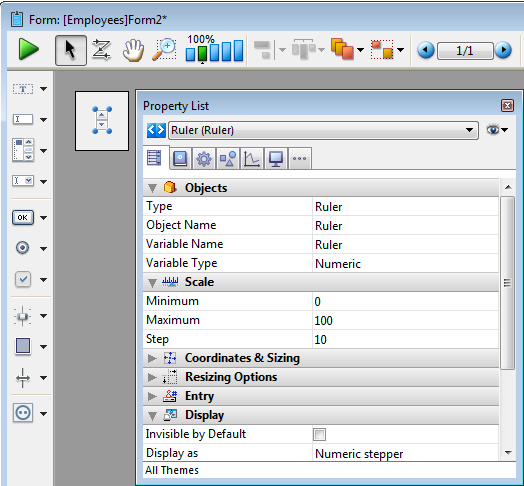Choose the magnifying glass zoom tool
This screenshot has height=486, width=524.
tap(164, 50)
